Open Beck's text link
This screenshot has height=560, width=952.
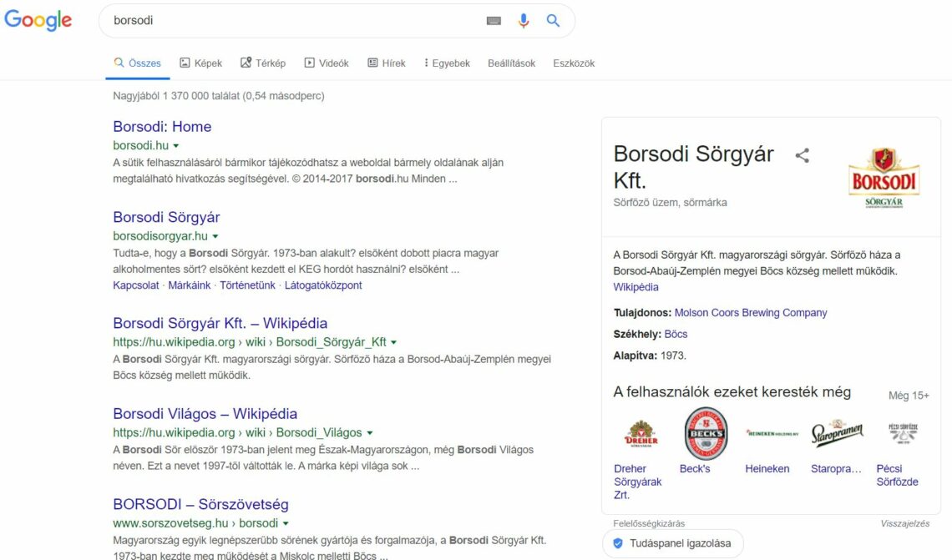[x=695, y=469]
